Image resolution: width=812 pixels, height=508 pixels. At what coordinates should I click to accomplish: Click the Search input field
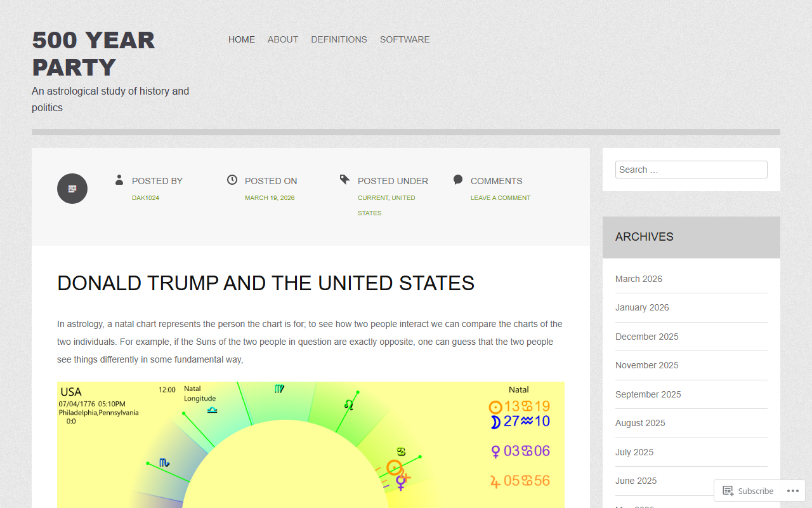point(691,170)
